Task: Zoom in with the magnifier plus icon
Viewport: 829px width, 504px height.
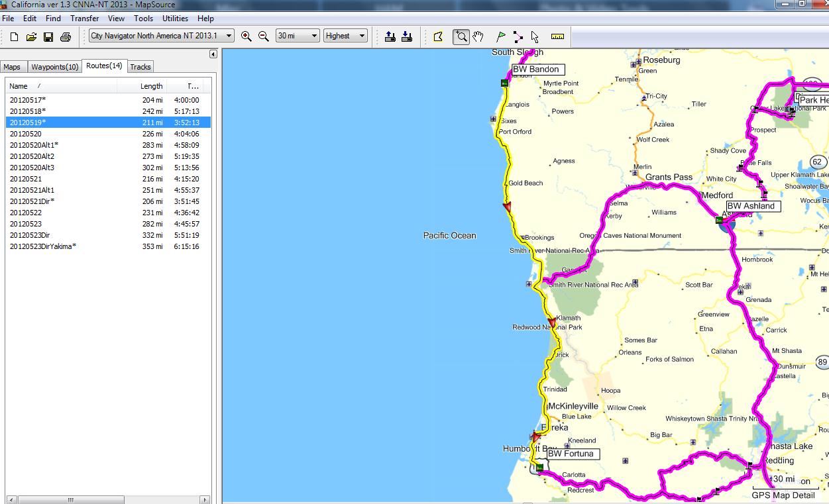Action: [x=247, y=36]
